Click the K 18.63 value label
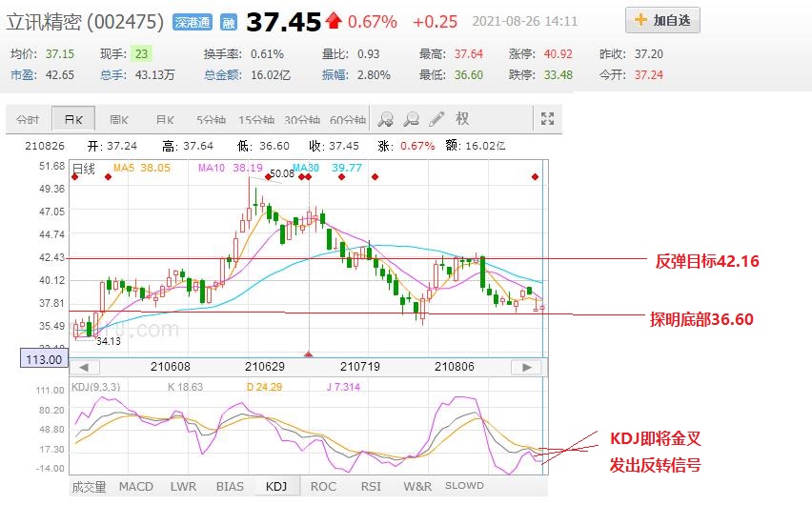 click(x=186, y=387)
